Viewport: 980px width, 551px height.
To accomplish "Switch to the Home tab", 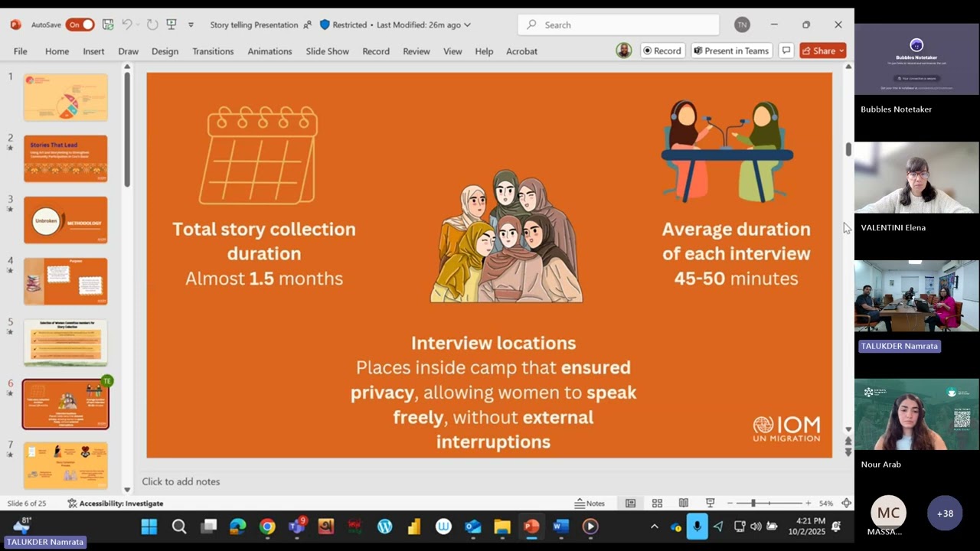I will [57, 51].
